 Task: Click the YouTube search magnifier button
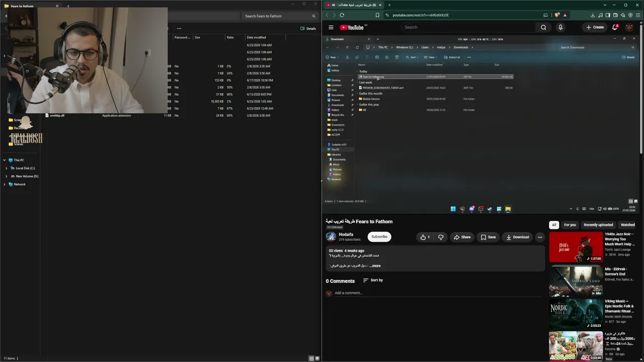543,27
